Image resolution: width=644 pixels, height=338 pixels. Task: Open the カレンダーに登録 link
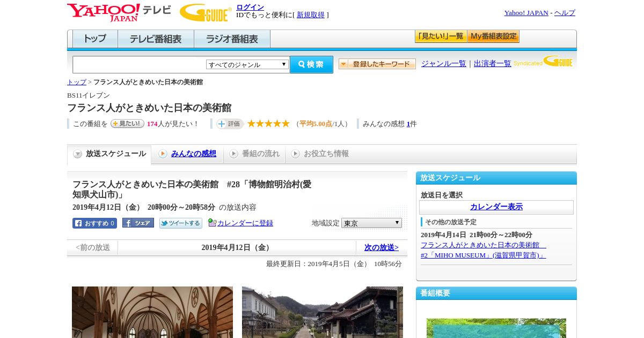245,223
